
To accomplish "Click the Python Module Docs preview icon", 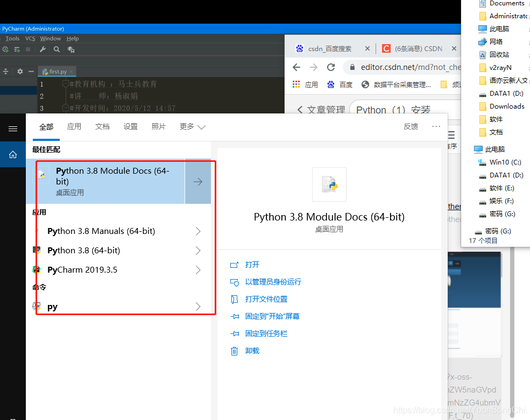I will 329,184.
